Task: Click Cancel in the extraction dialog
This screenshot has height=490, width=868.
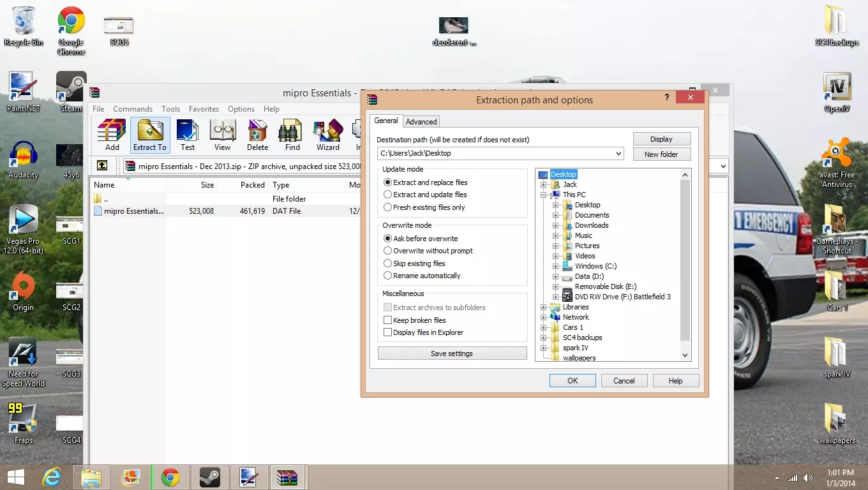Action: tap(624, 381)
